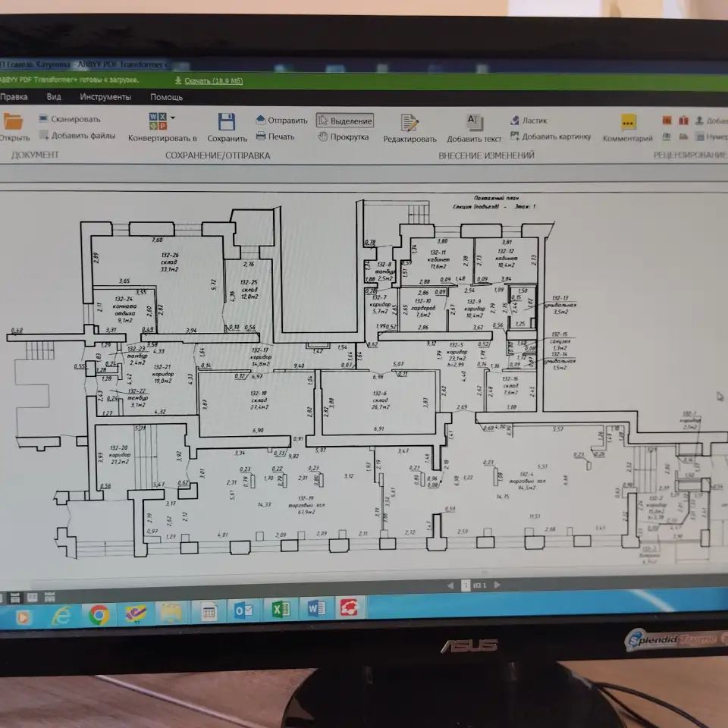Viewport: 728px width, 728px height.
Task: Toggle the two-page view icon in status bar
Action: [x=33, y=597]
